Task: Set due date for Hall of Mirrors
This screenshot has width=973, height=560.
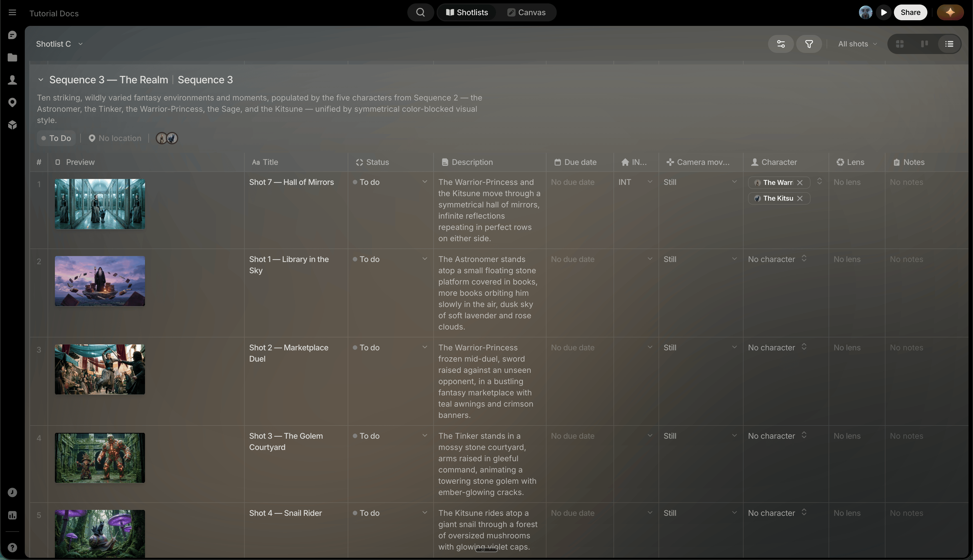Action: click(572, 182)
